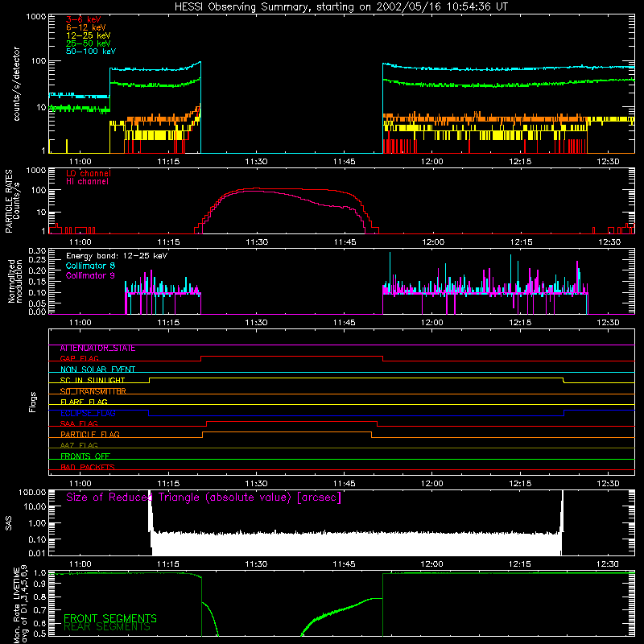Click the 0.8 value on livetime axis
Screen dimensions: 644x644
click(x=39, y=597)
